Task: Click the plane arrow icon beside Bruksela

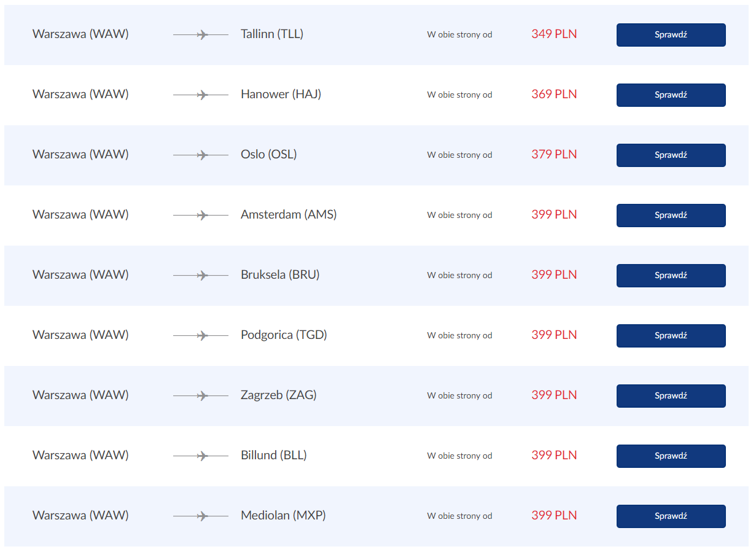Action: [201, 276]
